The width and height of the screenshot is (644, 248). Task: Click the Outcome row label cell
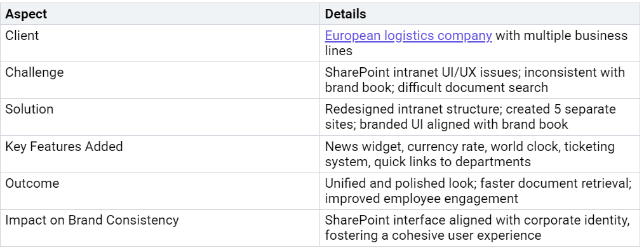(160, 191)
